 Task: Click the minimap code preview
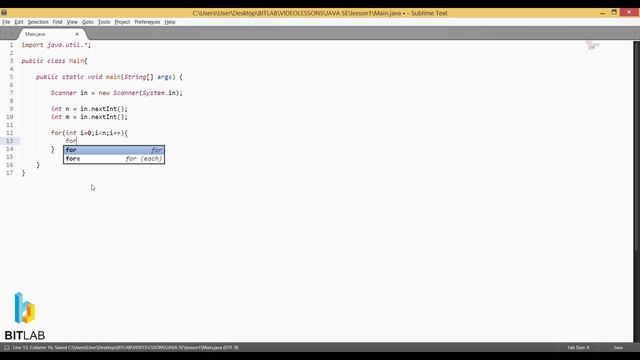point(593,45)
